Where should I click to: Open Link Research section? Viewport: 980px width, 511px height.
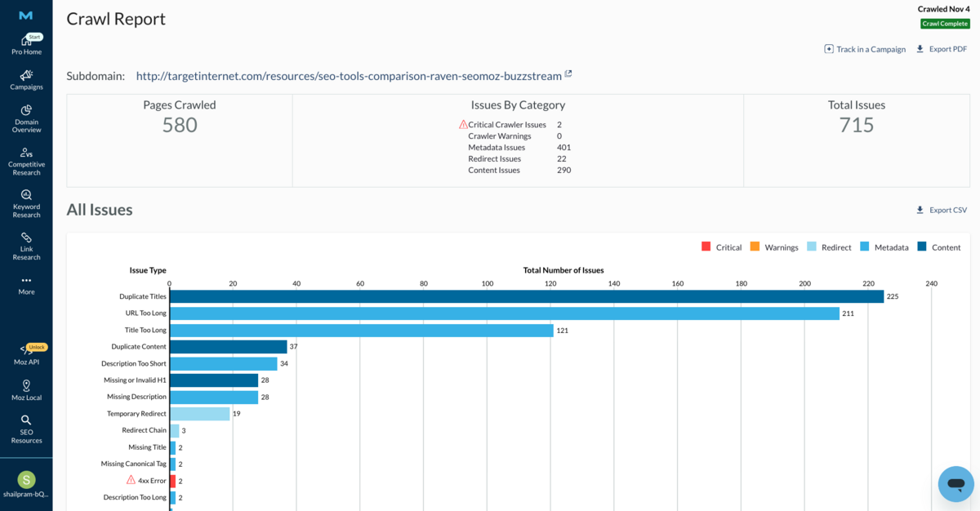coord(26,247)
